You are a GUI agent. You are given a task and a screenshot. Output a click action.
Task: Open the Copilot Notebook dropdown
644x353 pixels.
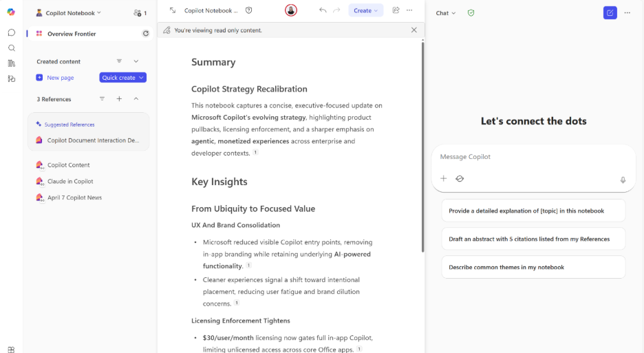pyautogui.click(x=68, y=13)
